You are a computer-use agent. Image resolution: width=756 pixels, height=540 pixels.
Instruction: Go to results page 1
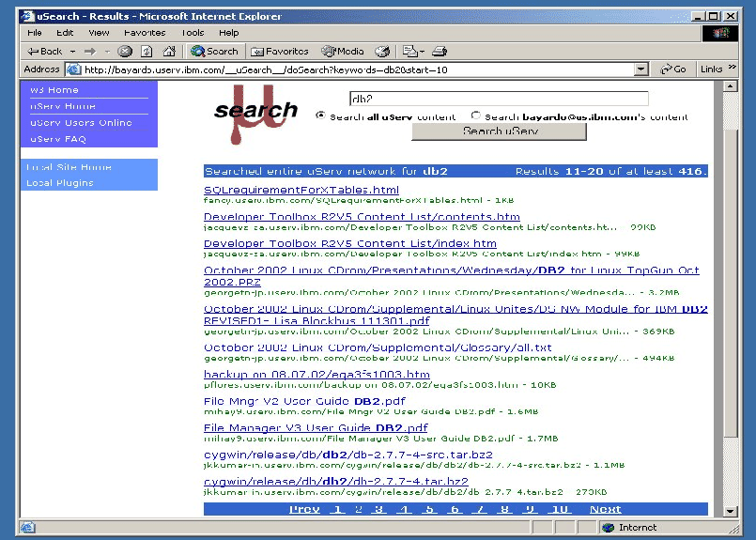[337, 509]
